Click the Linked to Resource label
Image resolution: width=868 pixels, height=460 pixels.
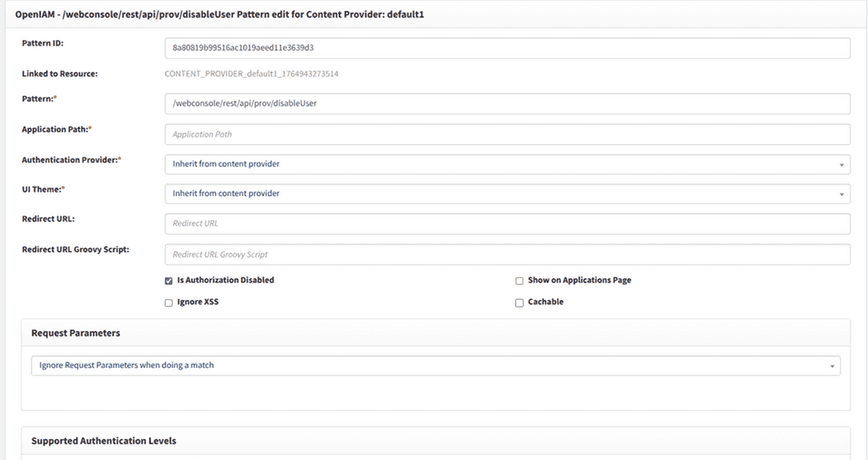[x=60, y=74]
